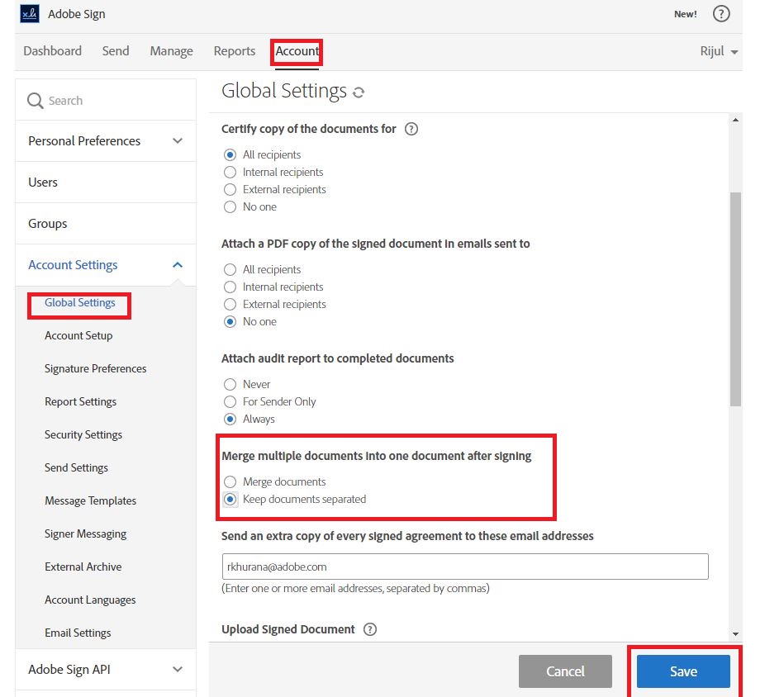Open Security Settings in the sidebar

coord(83,434)
